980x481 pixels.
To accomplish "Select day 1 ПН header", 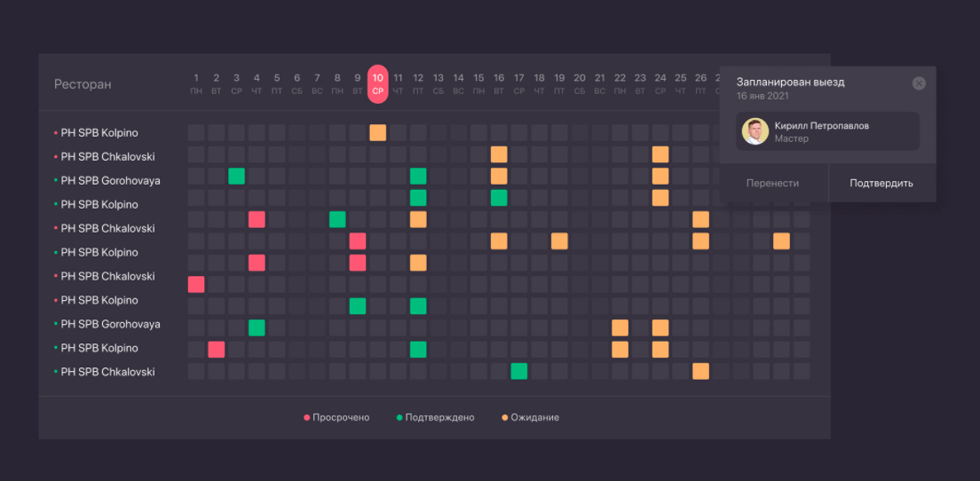I will tap(196, 84).
